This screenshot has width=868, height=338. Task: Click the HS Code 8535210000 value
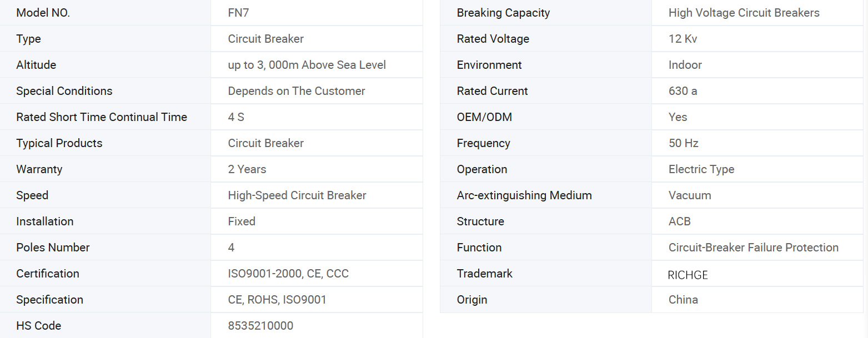260,326
